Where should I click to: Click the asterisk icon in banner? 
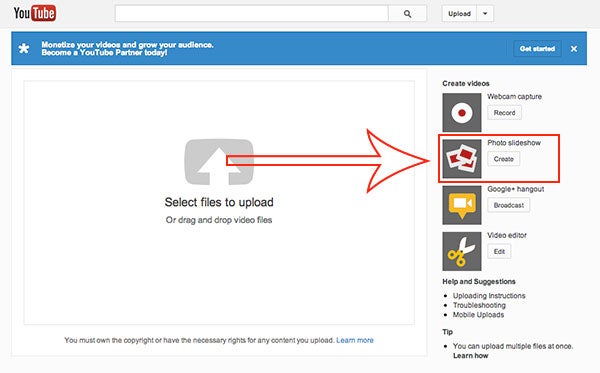click(x=24, y=49)
